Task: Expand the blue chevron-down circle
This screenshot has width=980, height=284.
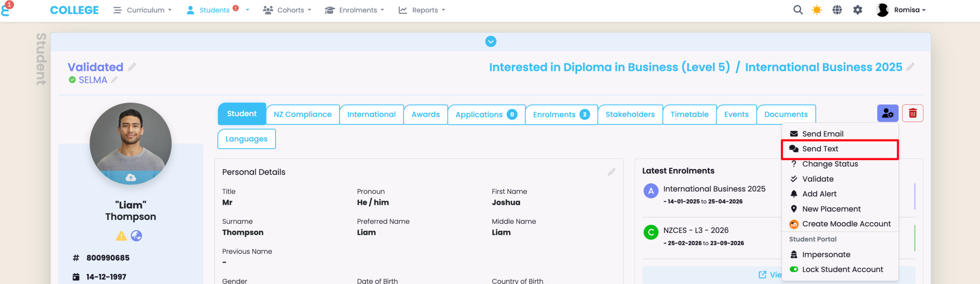Action: coord(491,41)
